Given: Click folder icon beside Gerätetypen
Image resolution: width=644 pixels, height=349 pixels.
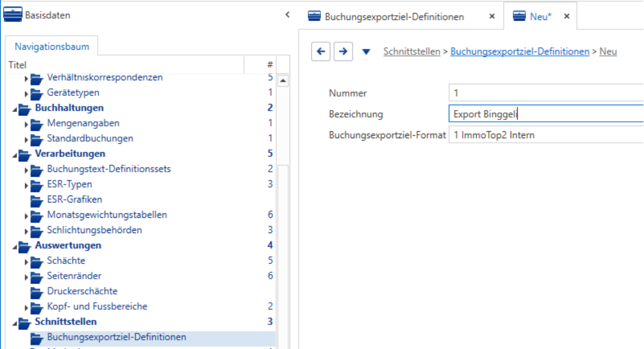Looking at the screenshot, I should click(36, 93).
